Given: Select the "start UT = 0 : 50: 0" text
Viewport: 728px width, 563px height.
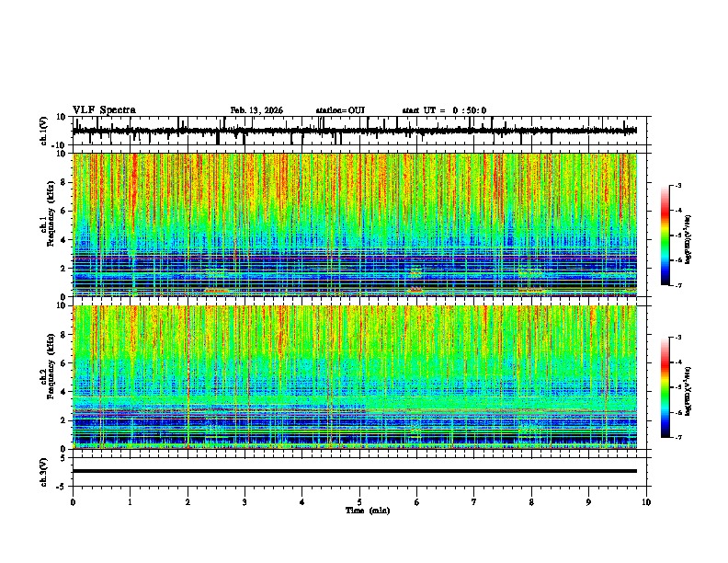Looking at the screenshot, I should pos(444,110).
